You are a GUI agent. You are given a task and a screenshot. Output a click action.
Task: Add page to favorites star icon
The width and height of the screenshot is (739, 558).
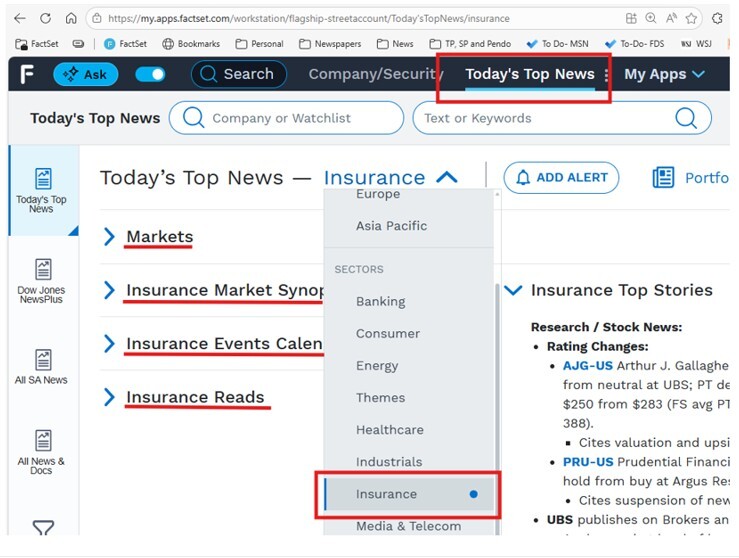[691, 18]
